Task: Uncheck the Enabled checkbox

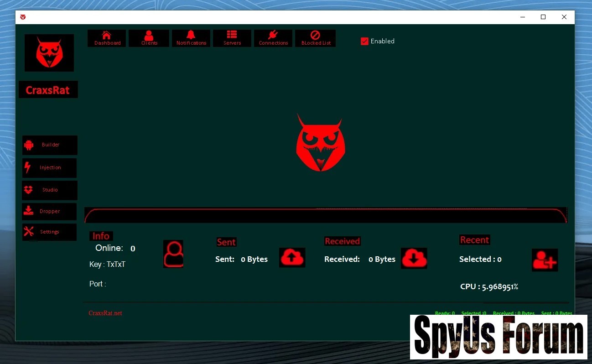Action: point(364,42)
